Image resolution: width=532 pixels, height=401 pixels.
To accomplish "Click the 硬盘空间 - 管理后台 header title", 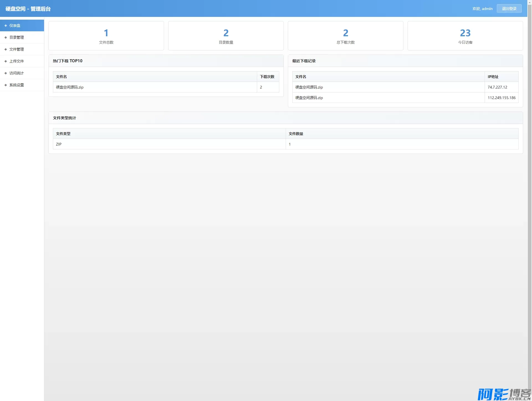I will tap(28, 9).
